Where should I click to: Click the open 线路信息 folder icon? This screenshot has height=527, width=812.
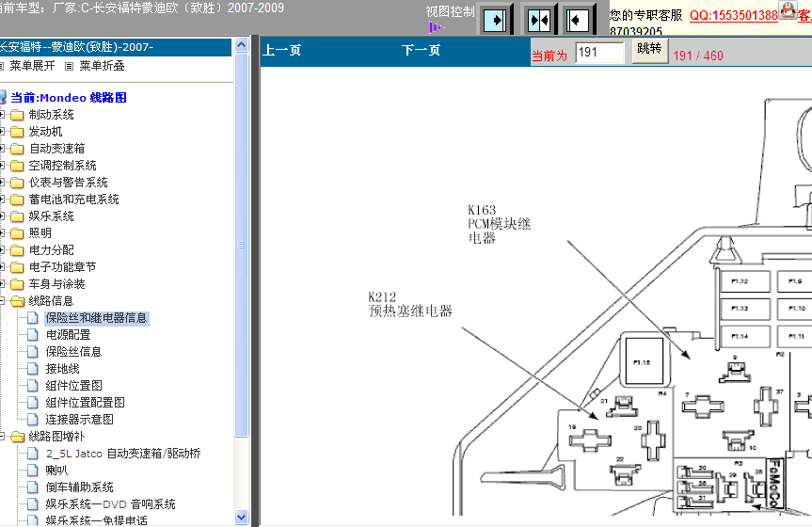coord(18,301)
